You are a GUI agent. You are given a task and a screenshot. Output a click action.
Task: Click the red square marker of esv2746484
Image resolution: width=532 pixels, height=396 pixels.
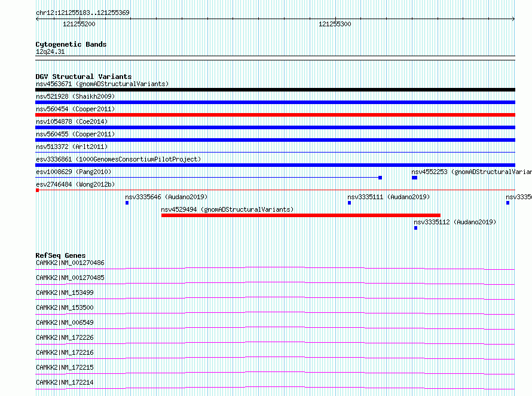coord(37,190)
